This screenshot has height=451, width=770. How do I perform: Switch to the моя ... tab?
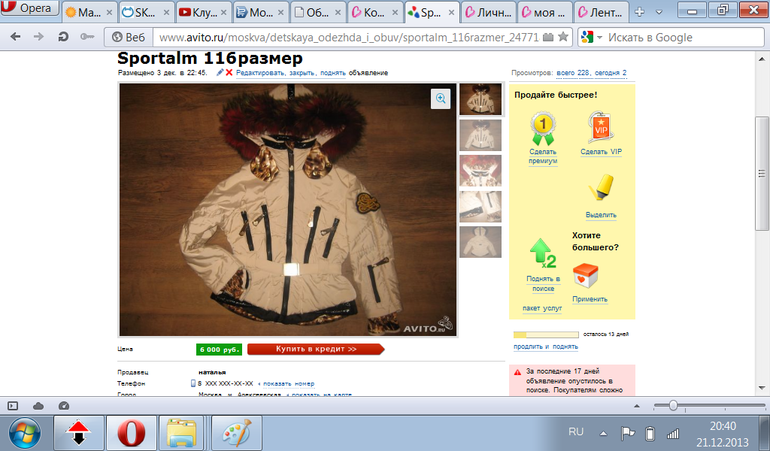tap(545, 12)
